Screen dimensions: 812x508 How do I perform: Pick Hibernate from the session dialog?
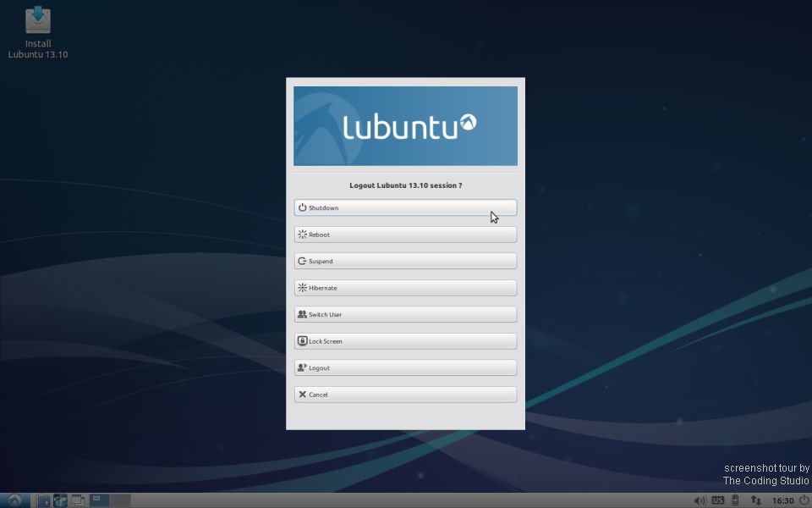(x=405, y=288)
